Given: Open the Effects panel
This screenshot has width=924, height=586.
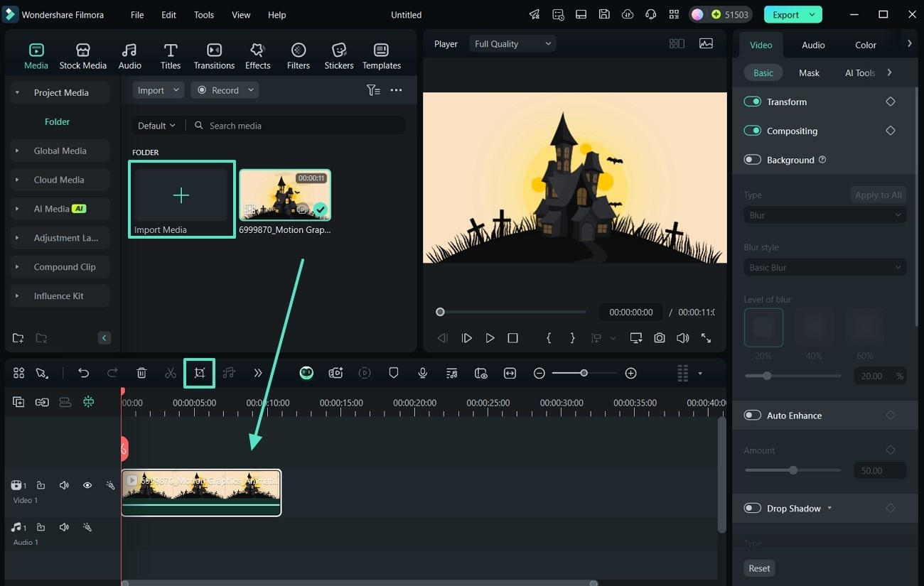Looking at the screenshot, I should [x=257, y=56].
